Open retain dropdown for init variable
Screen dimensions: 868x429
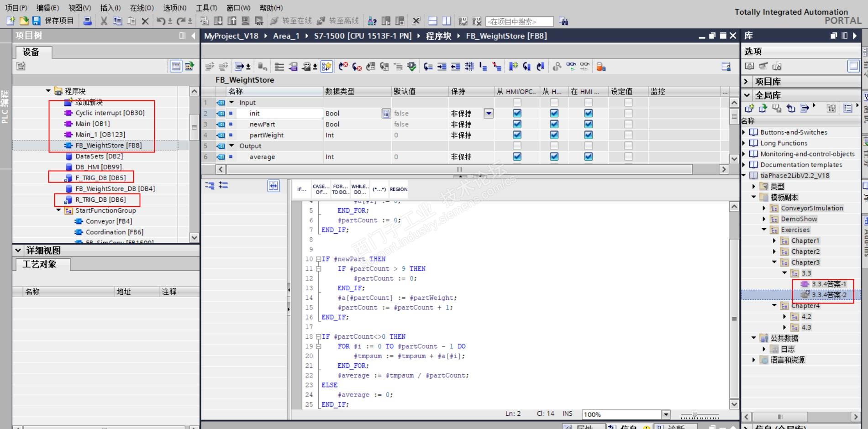[x=489, y=113]
